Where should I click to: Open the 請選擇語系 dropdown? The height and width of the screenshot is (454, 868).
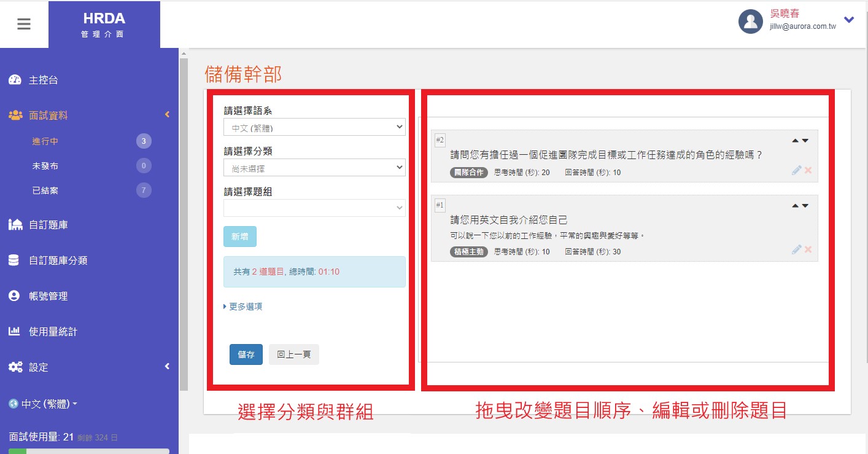(x=314, y=128)
